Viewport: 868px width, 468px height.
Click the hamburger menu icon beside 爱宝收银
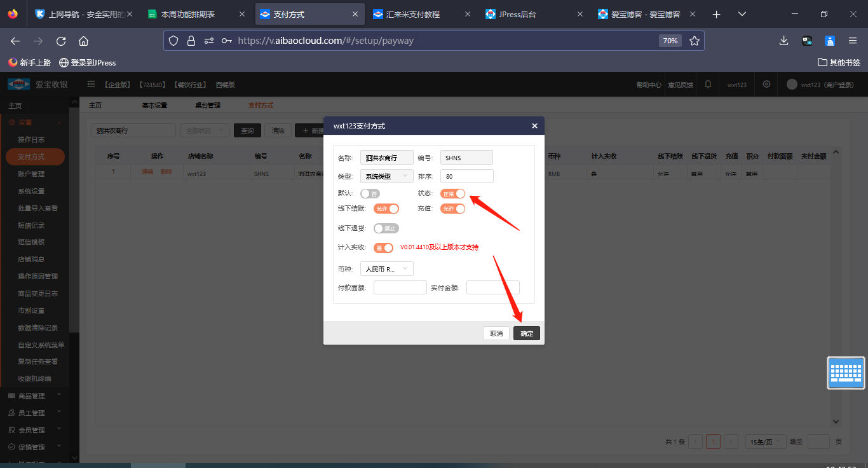coord(91,84)
